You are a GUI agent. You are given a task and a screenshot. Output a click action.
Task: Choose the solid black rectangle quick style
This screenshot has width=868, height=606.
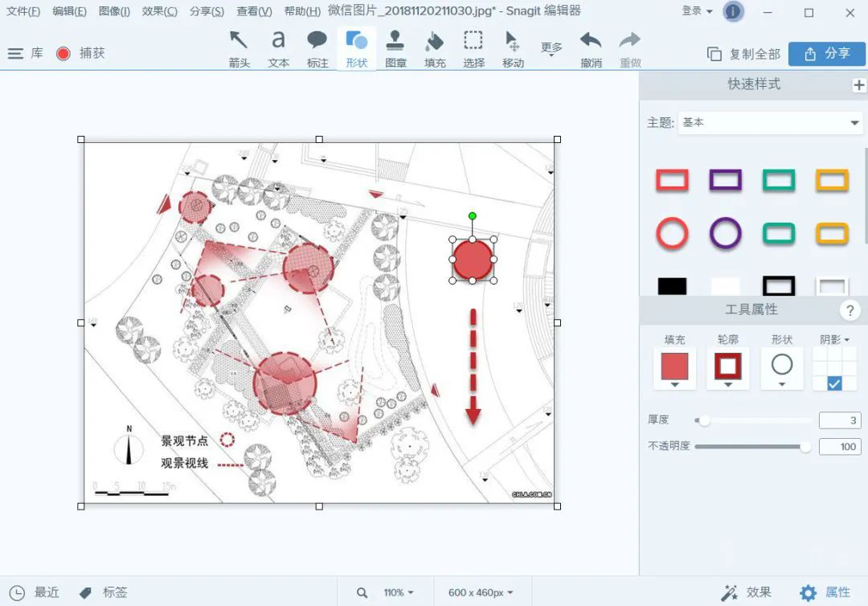coord(672,285)
